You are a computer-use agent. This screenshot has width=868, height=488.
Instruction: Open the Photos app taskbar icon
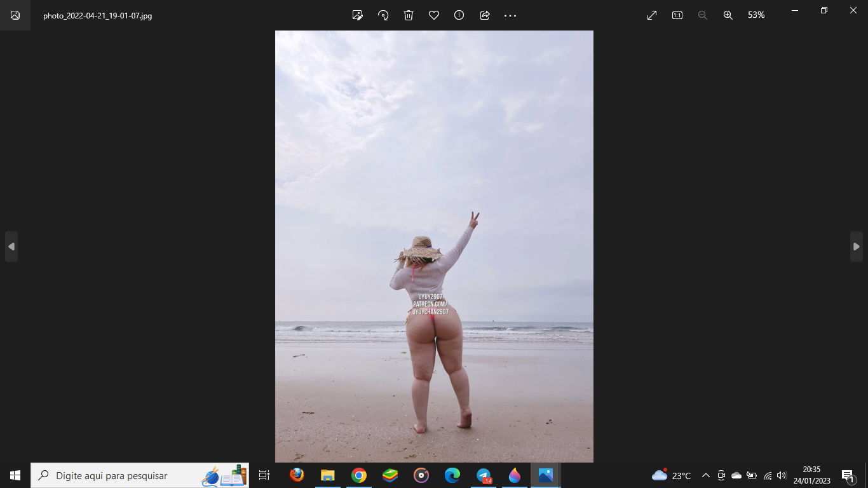pos(546,475)
